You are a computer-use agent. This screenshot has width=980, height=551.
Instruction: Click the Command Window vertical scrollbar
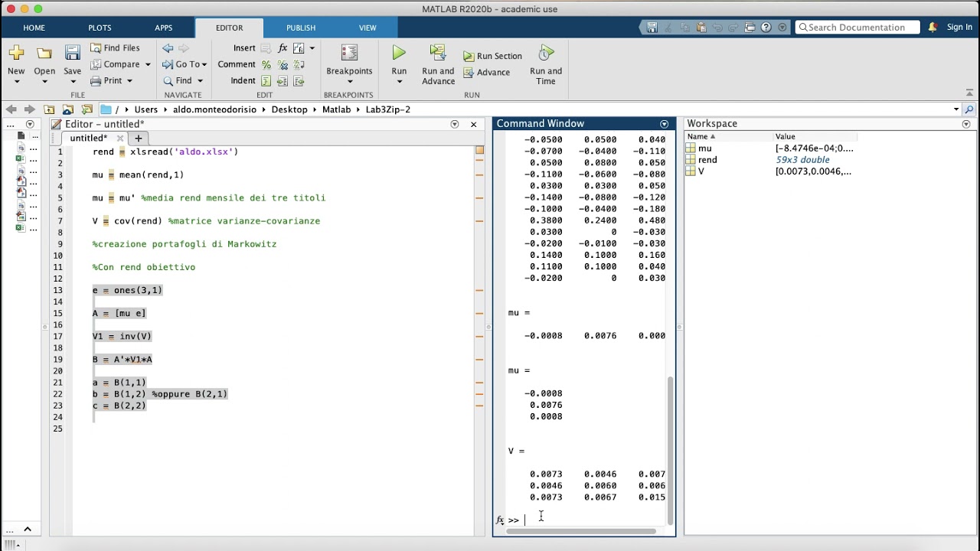(x=671, y=452)
